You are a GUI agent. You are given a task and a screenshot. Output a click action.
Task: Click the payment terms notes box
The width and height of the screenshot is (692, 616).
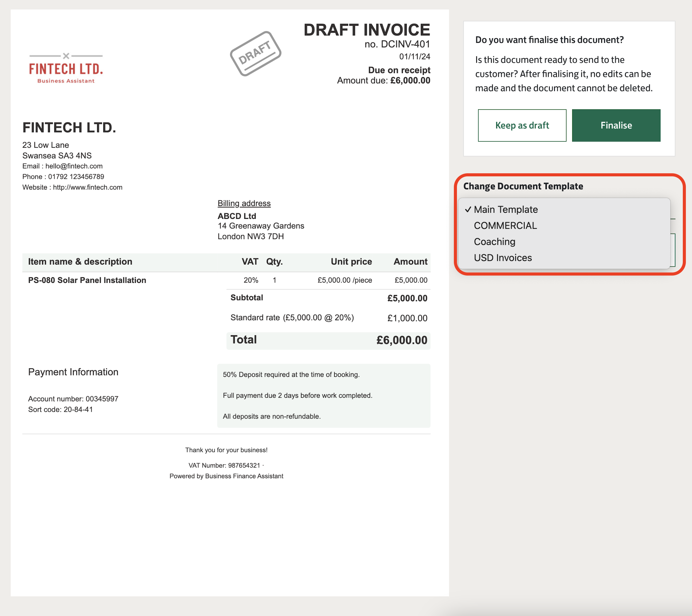coord(324,395)
